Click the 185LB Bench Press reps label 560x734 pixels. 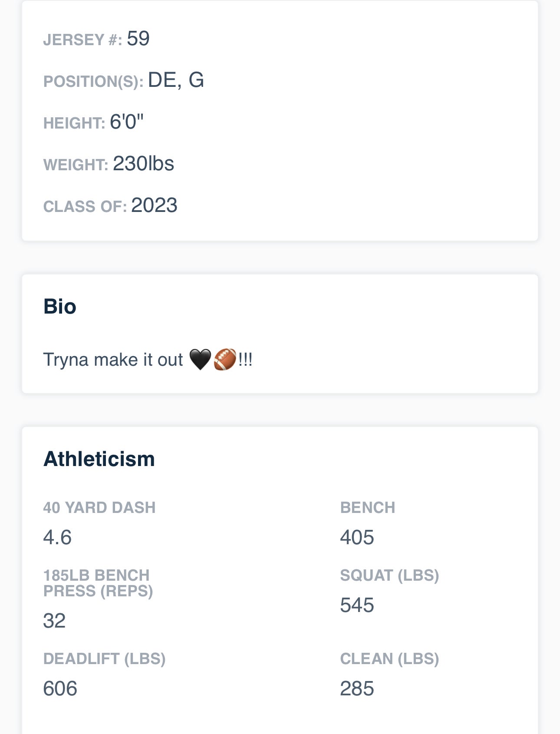pyautogui.click(x=98, y=583)
